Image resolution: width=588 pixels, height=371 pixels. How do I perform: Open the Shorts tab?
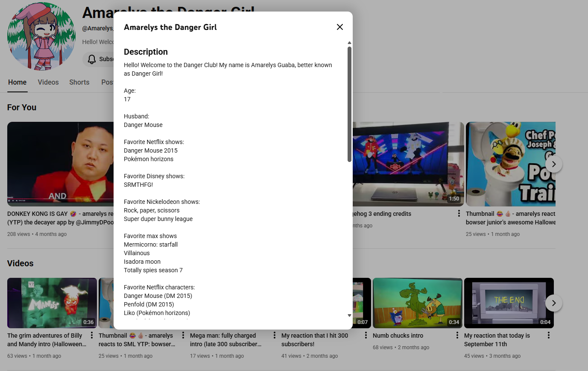(x=79, y=82)
